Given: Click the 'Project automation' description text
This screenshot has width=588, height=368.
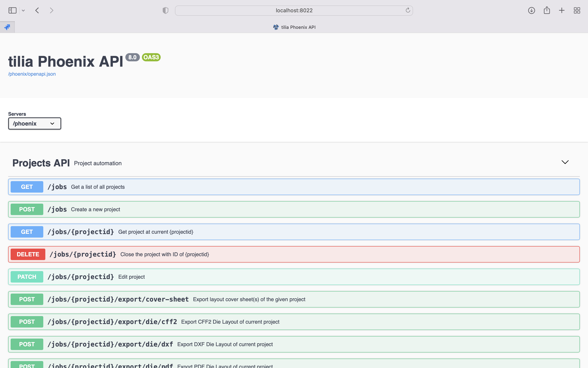Looking at the screenshot, I should tap(98, 163).
